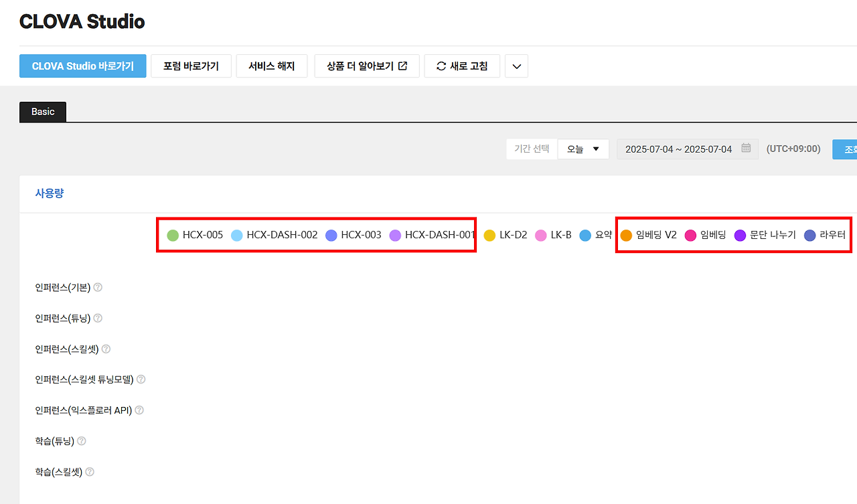Click the HCX-003 legend label

[x=361, y=235]
